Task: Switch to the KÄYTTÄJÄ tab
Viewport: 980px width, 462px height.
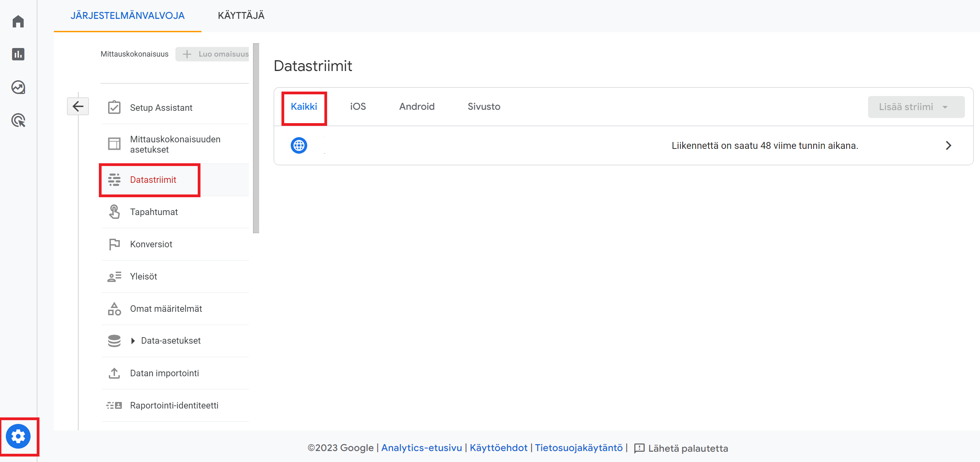Action: [241, 15]
